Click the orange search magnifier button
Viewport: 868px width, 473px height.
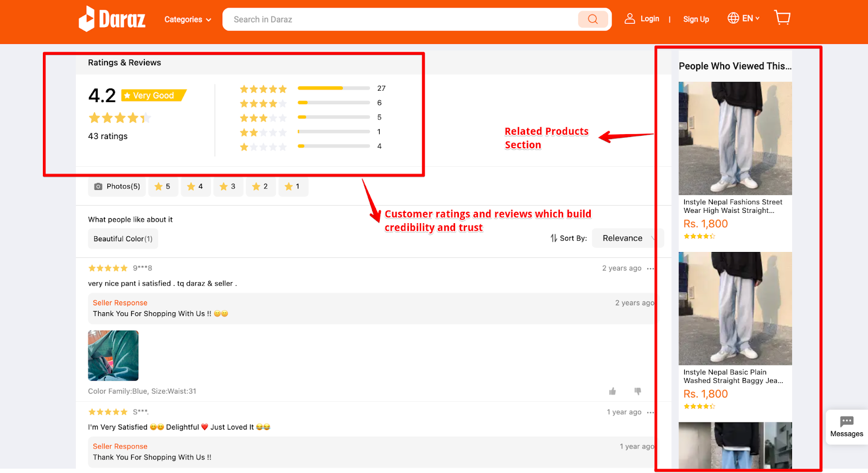click(x=592, y=20)
